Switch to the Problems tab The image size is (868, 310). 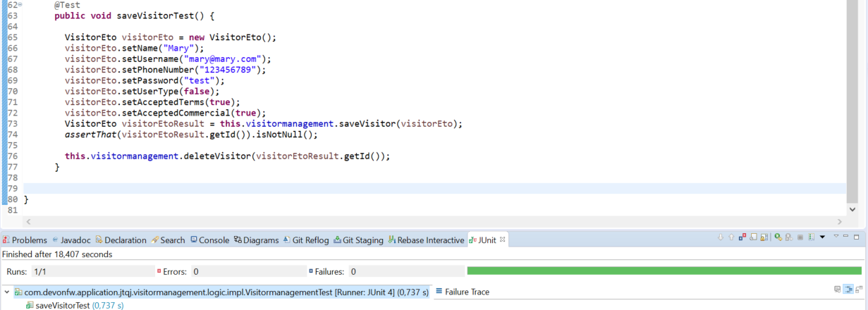click(25, 240)
